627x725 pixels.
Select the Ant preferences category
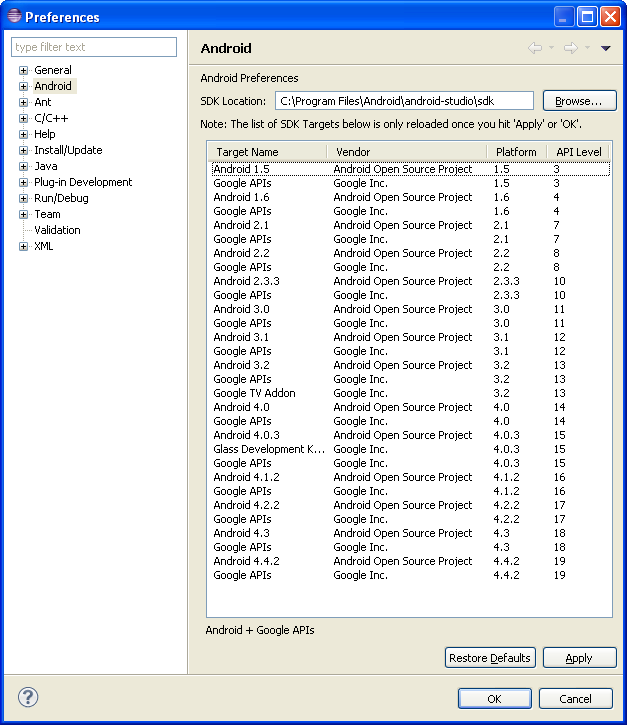pos(43,102)
